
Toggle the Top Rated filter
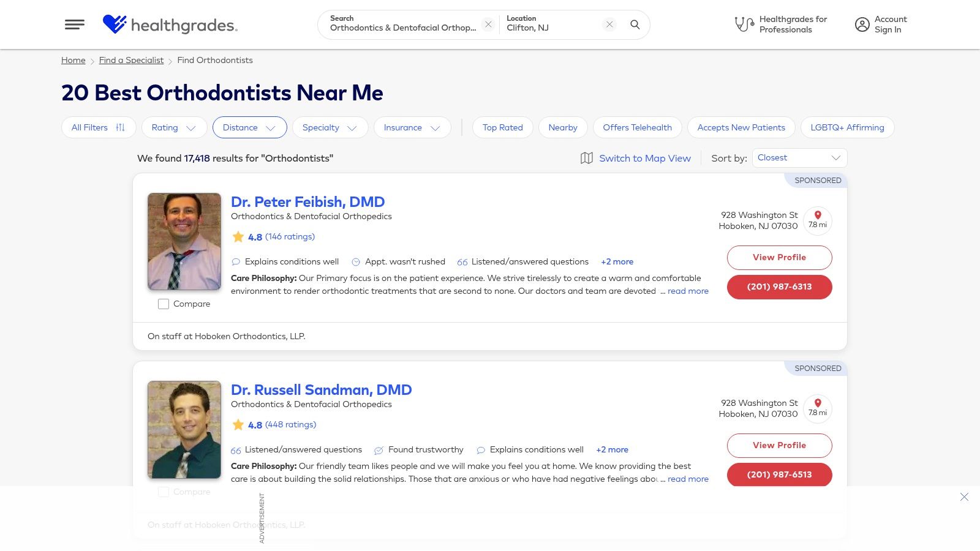click(x=502, y=127)
